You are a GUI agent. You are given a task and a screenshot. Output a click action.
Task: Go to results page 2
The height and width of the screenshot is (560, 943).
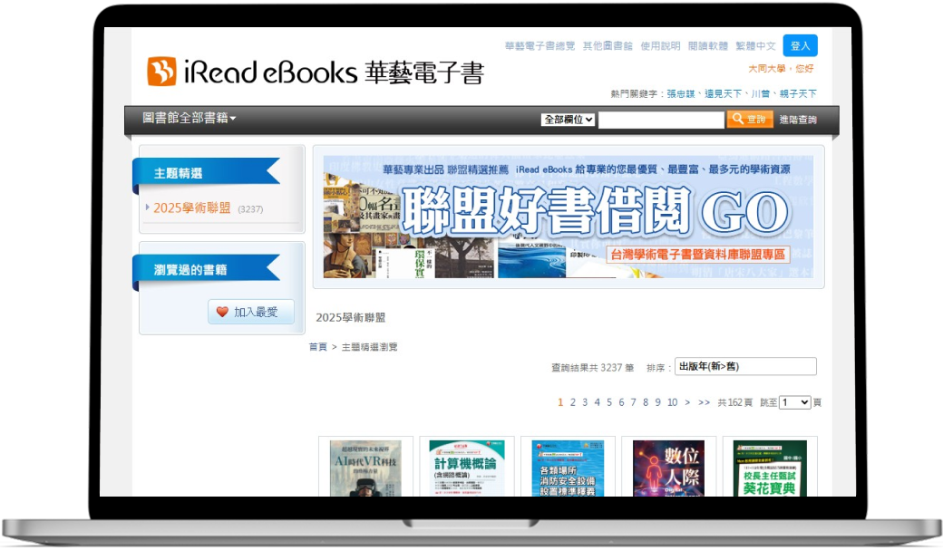pos(572,402)
